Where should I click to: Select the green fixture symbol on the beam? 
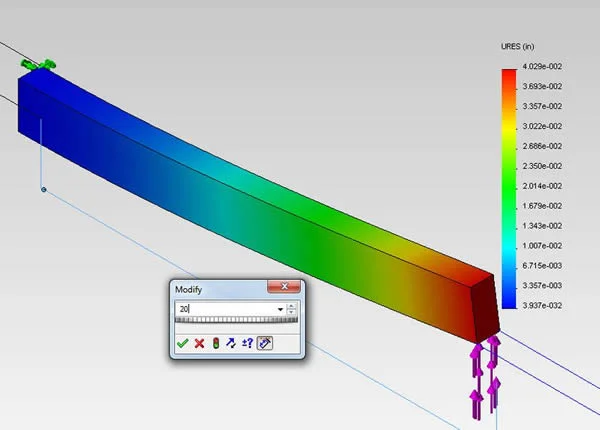[x=40, y=66]
